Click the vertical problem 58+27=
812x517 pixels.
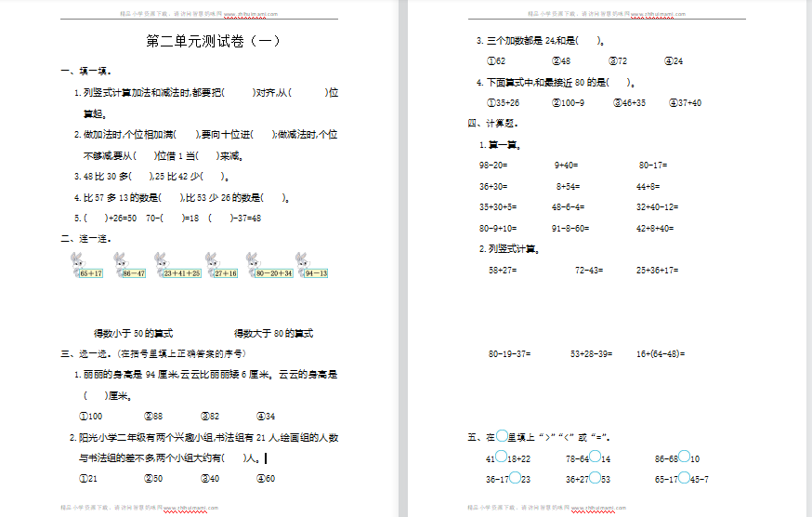(x=503, y=271)
